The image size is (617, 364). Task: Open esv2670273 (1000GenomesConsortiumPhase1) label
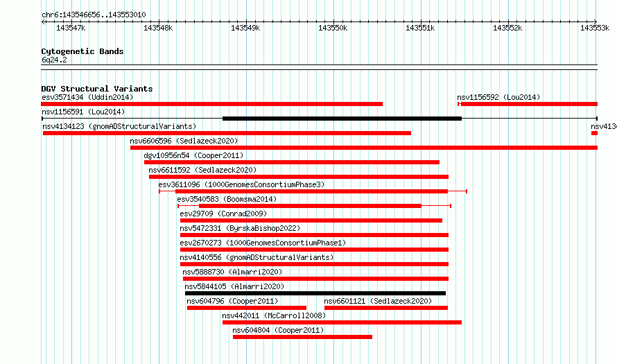click(263, 243)
